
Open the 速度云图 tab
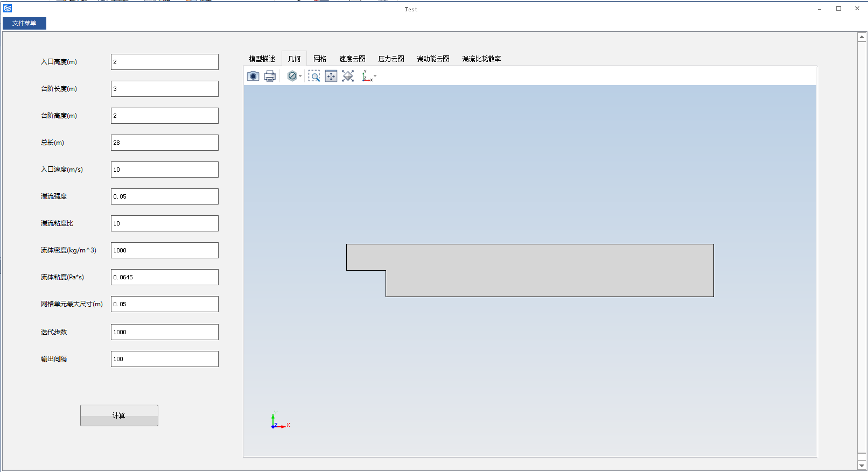pos(352,59)
